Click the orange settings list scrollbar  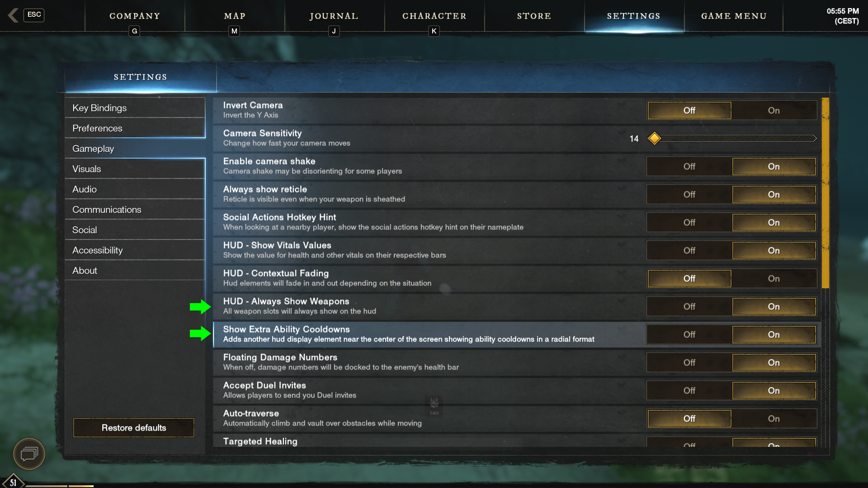click(x=826, y=193)
